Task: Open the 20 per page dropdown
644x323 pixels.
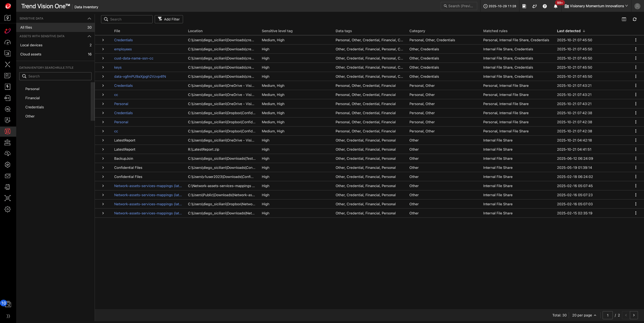Action: click(584, 315)
